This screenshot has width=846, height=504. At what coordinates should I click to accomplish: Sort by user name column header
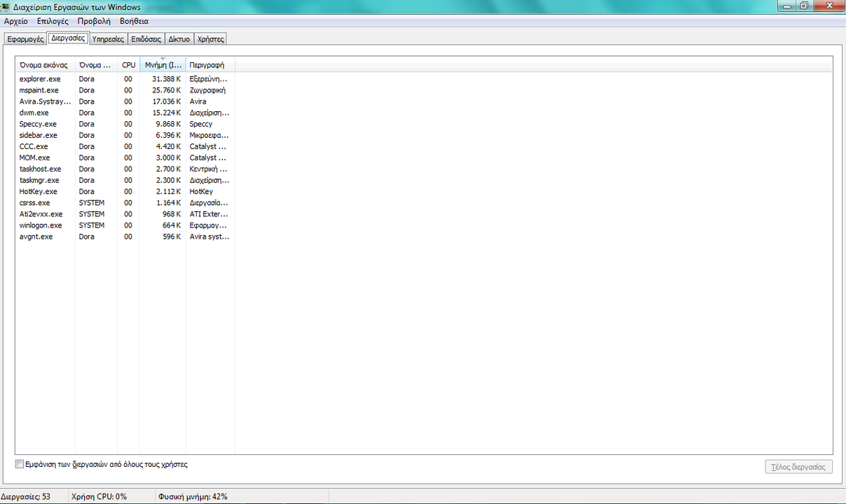(96, 65)
